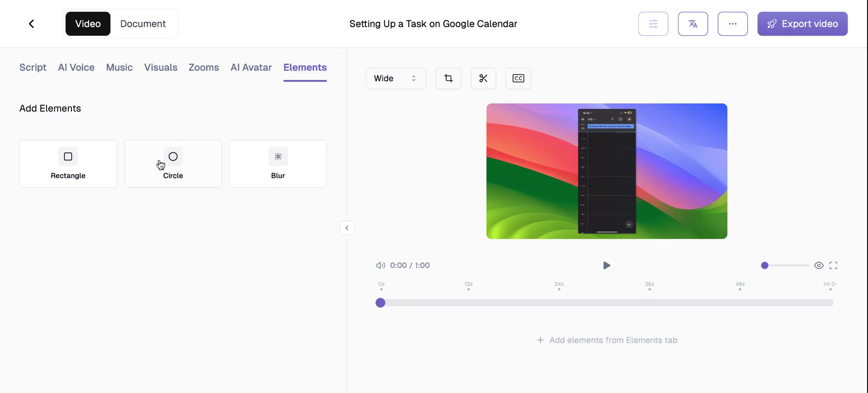Click the 'Add Elements' heading
This screenshot has width=868, height=393.
(x=50, y=108)
